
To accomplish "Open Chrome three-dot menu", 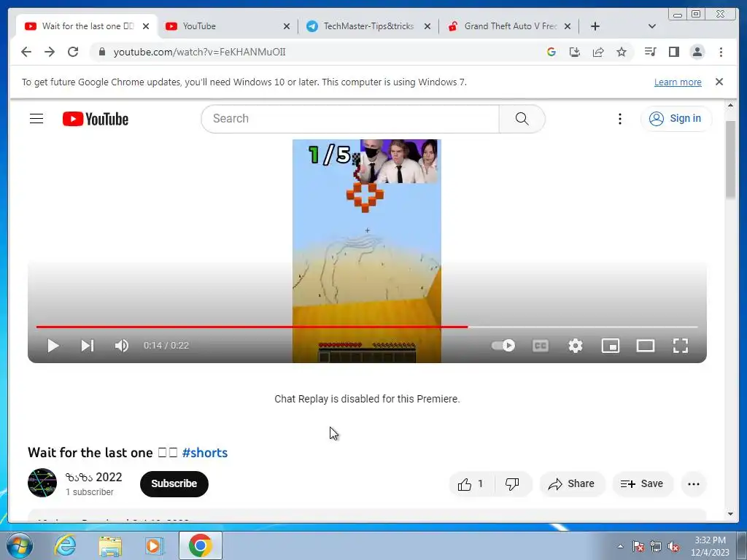I will point(721,52).
